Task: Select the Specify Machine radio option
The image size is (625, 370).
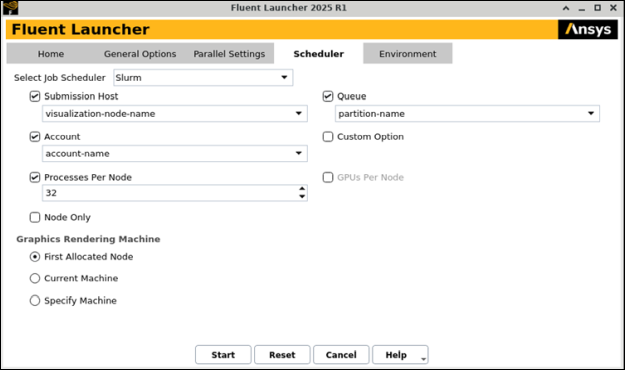Action: (x=35, y=300)
